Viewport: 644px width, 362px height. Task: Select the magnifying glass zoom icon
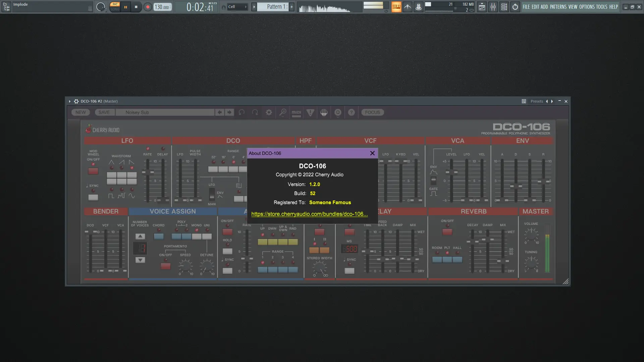pos(282,113)
